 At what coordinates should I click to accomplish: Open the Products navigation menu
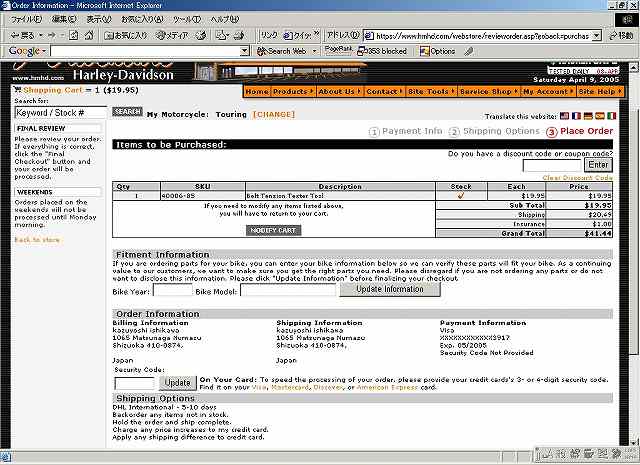click(x=293, y=91)
